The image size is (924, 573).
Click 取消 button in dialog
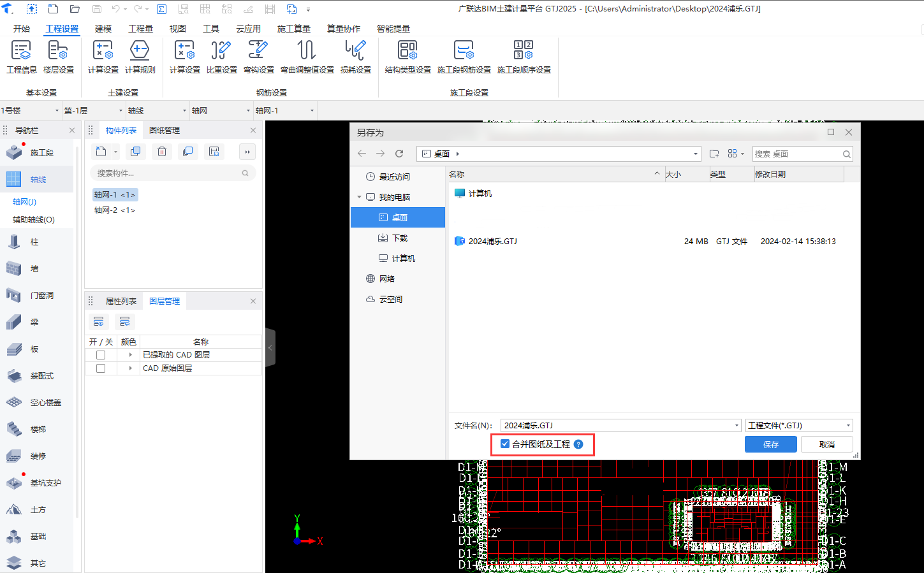(x=827, y=444)
